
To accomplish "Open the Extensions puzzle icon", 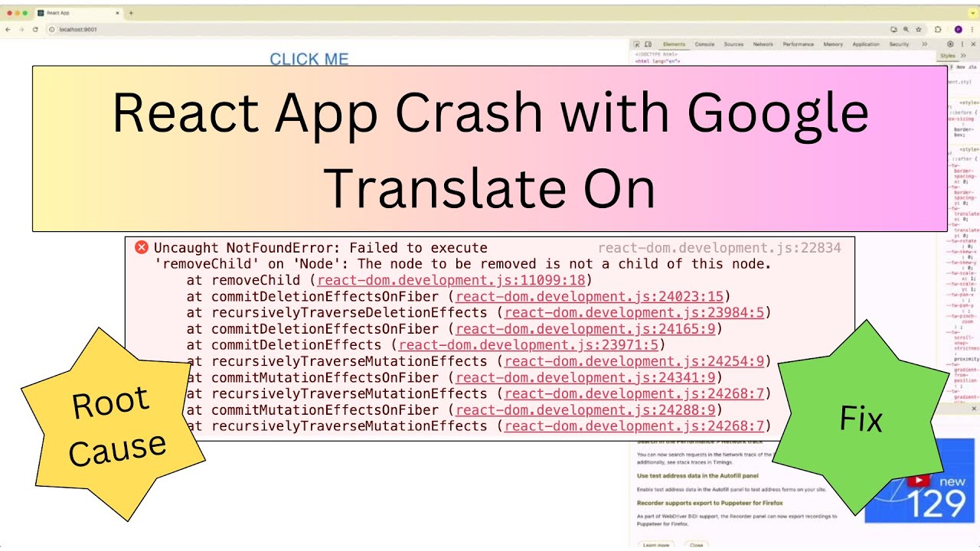I will [x=938, y=29].
